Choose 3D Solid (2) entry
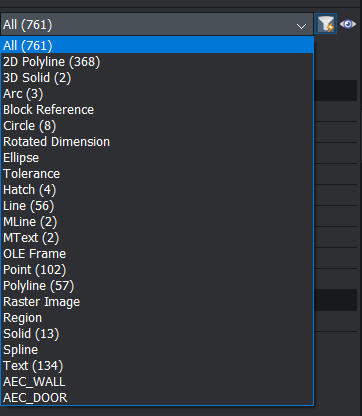The width and height of the screenshot is (362, 416). coord(157,78)
